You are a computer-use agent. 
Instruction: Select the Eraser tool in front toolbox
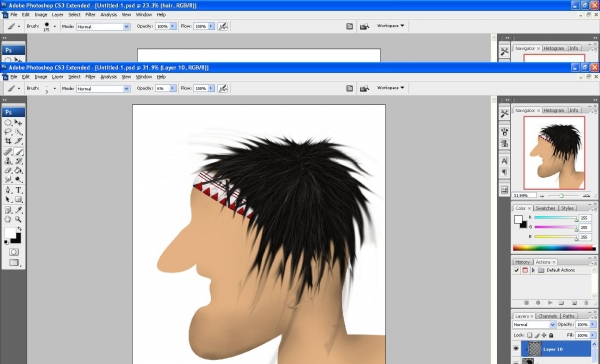click(x=8, y=170)
